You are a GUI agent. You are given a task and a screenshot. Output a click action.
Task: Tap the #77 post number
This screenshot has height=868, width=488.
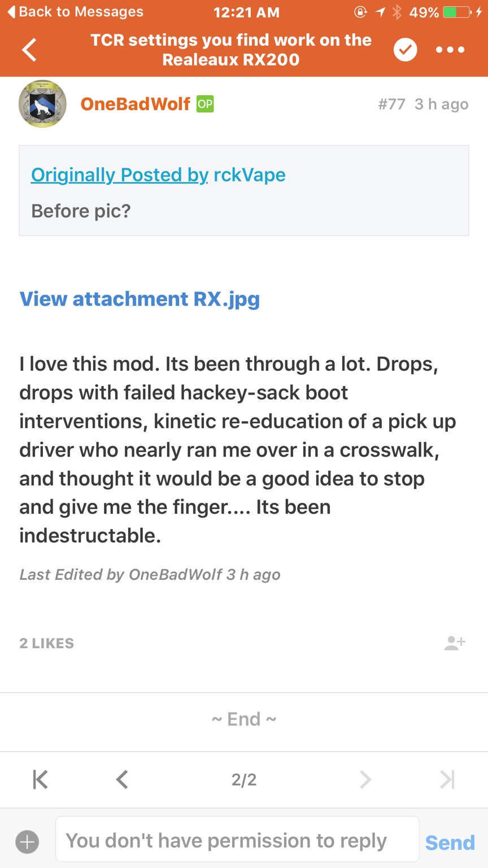pos(391,105)
